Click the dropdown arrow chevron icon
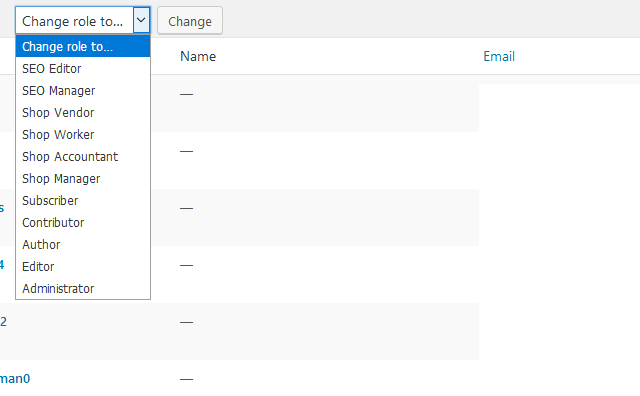Screen dimensions: 640x396 [141, 20]
